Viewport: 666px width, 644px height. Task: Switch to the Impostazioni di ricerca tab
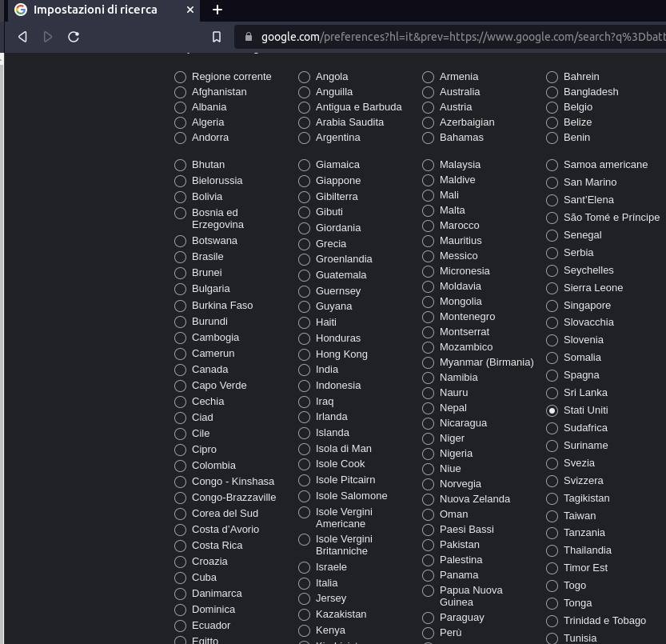coord(96,10)
